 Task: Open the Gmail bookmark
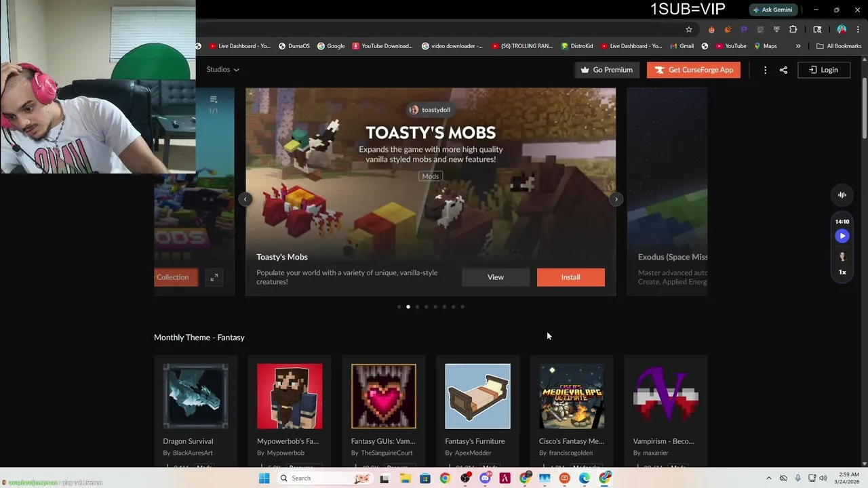coord(682,46)
